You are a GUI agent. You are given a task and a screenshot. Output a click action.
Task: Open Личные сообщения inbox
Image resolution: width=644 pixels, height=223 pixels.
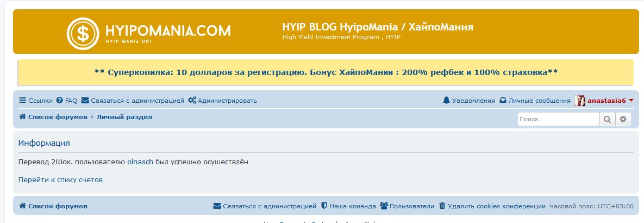535,101
